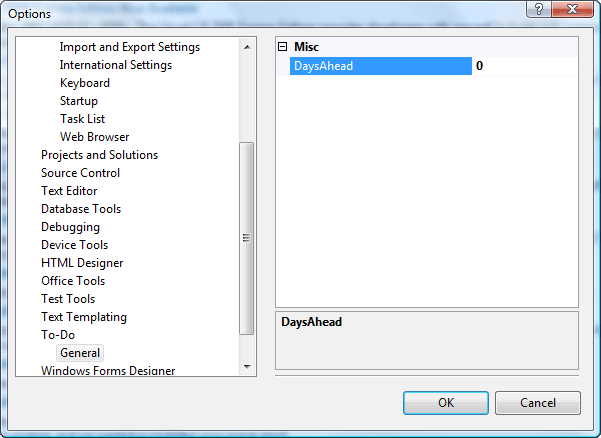Select Office Tools node
The width and height of the screenshot is (601, 438).
pyautogui.click(x=73, y=281)
